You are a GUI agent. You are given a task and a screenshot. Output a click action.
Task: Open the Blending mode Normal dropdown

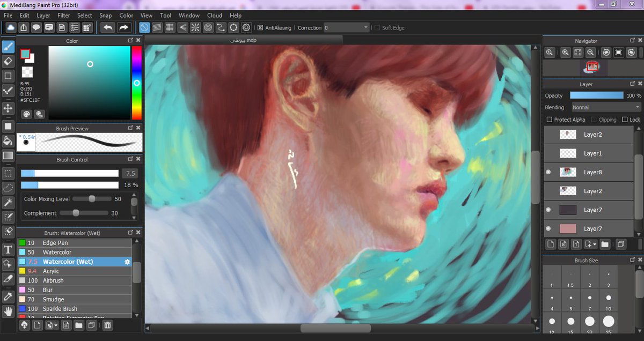click(x=606, y=107)
